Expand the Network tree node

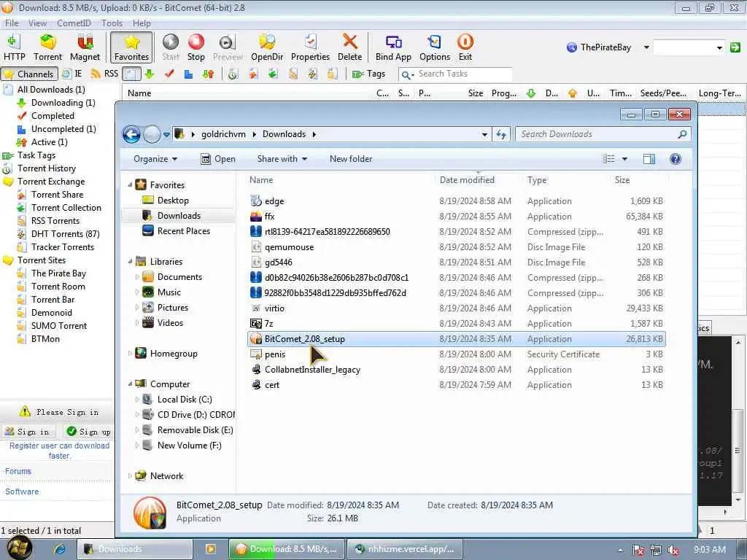[x=130, y=475]
